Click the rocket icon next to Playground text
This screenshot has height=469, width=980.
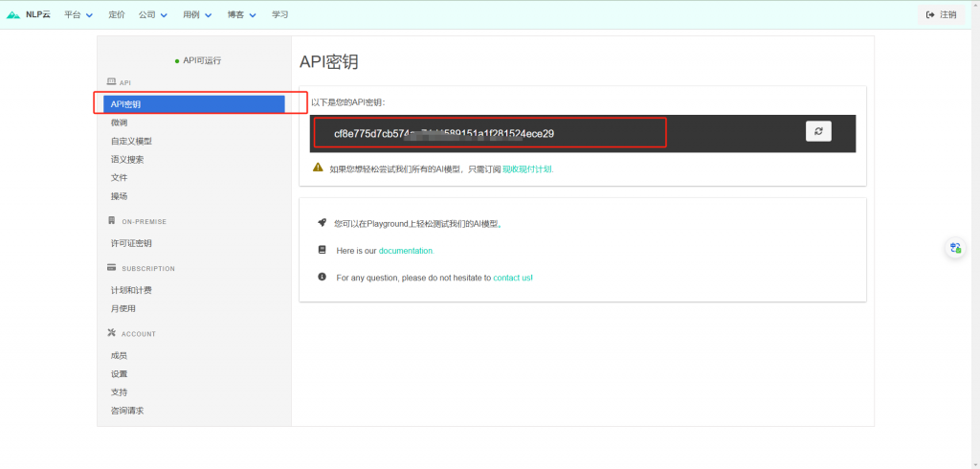click(x=322, y=223)
